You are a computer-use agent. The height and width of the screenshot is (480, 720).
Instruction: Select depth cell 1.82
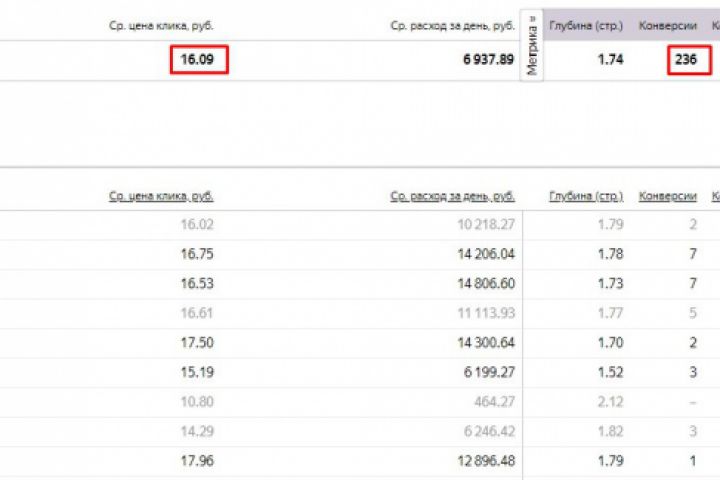(x=610, y=431)
